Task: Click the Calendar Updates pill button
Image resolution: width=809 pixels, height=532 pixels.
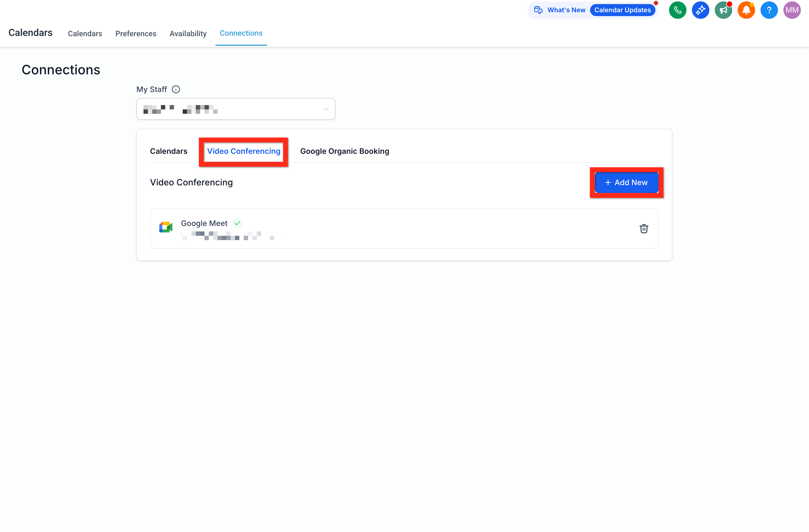Action: point(622,10)
